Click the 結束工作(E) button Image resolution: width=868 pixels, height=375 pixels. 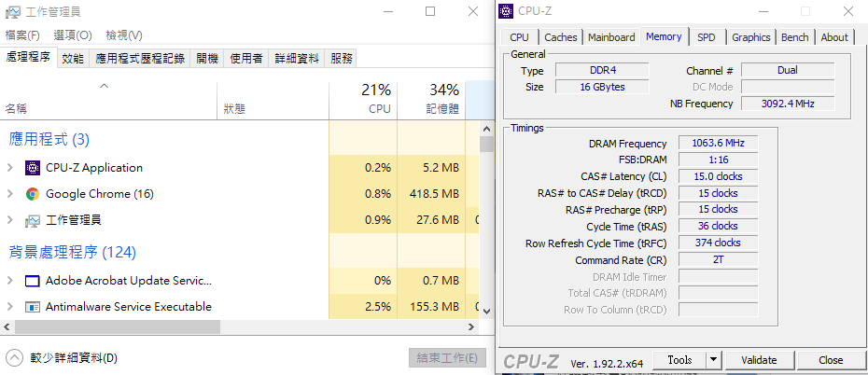click(x=447, y=358)
